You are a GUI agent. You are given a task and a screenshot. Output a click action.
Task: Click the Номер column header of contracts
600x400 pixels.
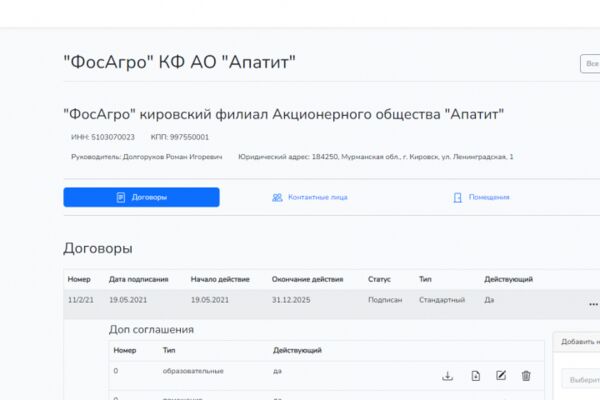[x=79, y=279]
